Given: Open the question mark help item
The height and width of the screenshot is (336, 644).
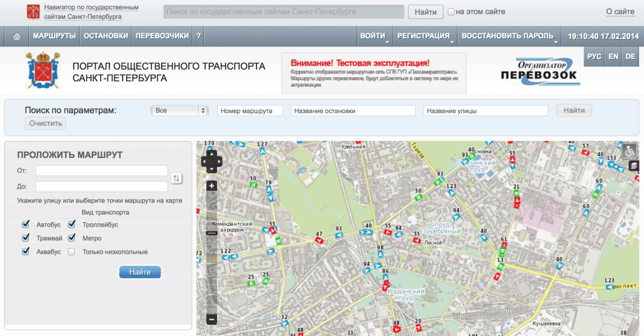Looking at the screenshot, I should tap(198, 36).
